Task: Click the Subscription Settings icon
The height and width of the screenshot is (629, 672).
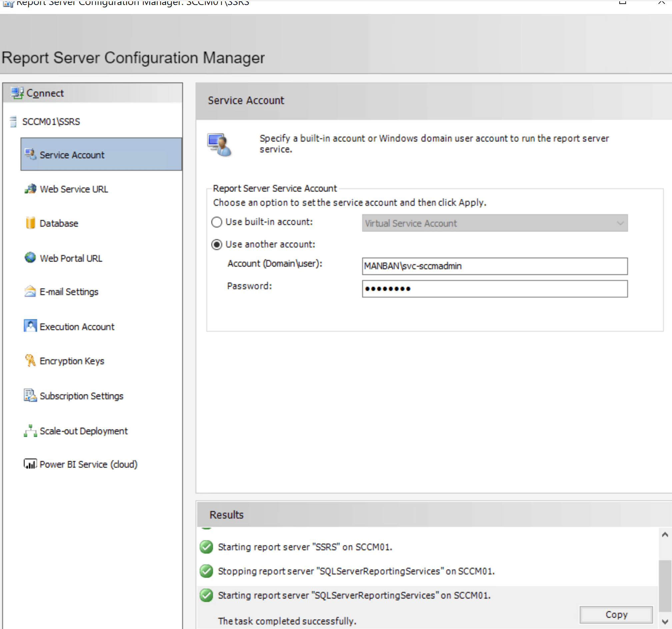Action: pyautogui.click(x=30, y=395)
